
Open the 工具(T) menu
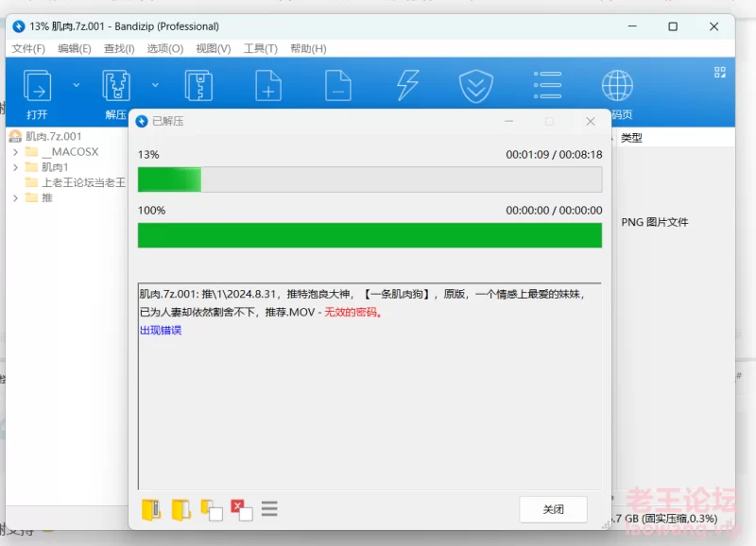click(x=261, y=49)
